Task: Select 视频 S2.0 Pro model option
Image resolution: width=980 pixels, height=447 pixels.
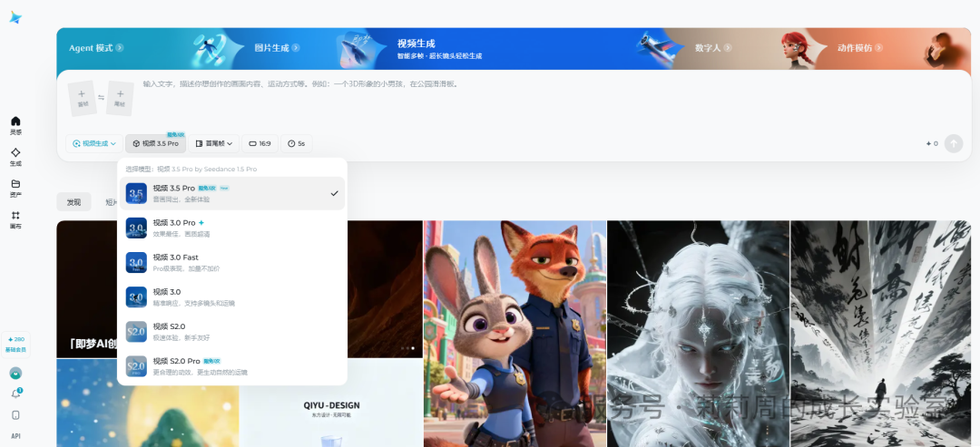Action: 232,365
